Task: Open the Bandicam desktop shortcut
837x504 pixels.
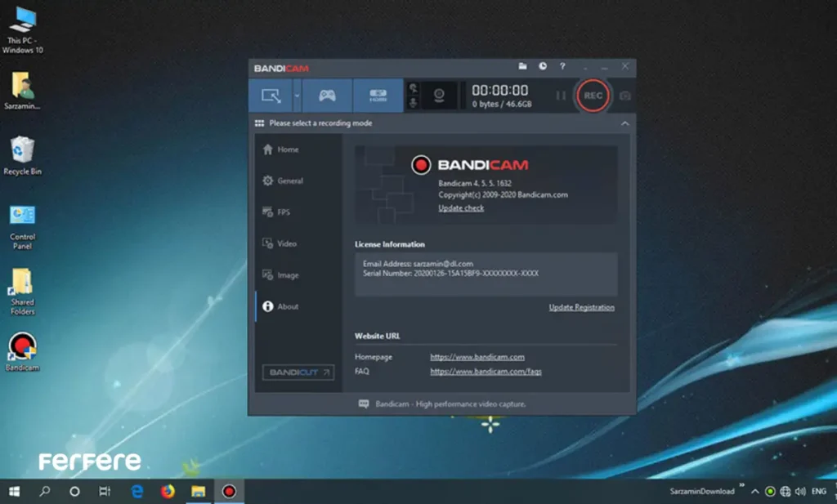Action: (22, 351)
